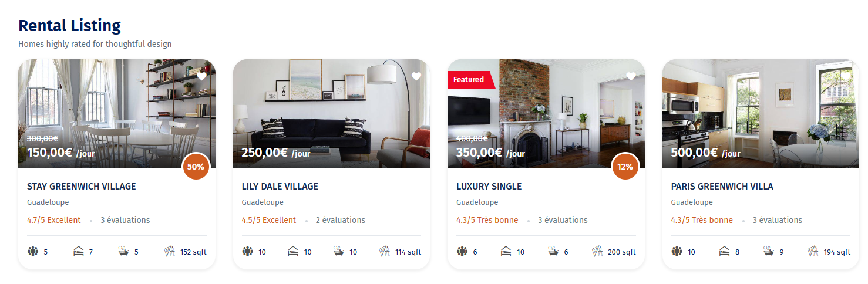Click the 50% discount badge
This screenshot has width=868, height=284.
coord(196,167)
